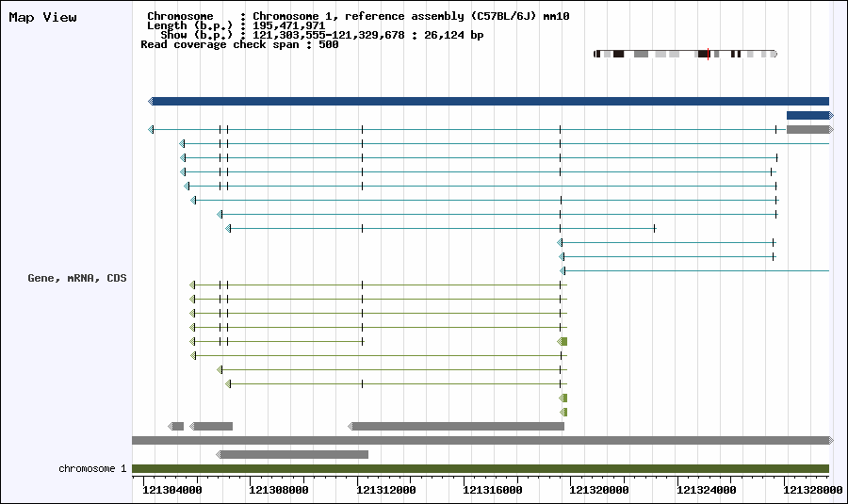Click the 'Map View' title
The image size is (848, 504).
pos(42,17)
